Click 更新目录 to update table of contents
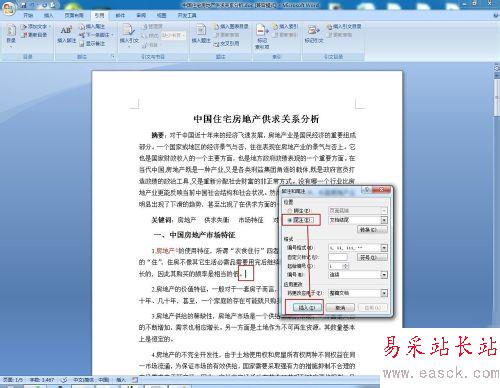The width and height of the screenshot is (500, 388). pyautogui.click(x=34, y=35)
